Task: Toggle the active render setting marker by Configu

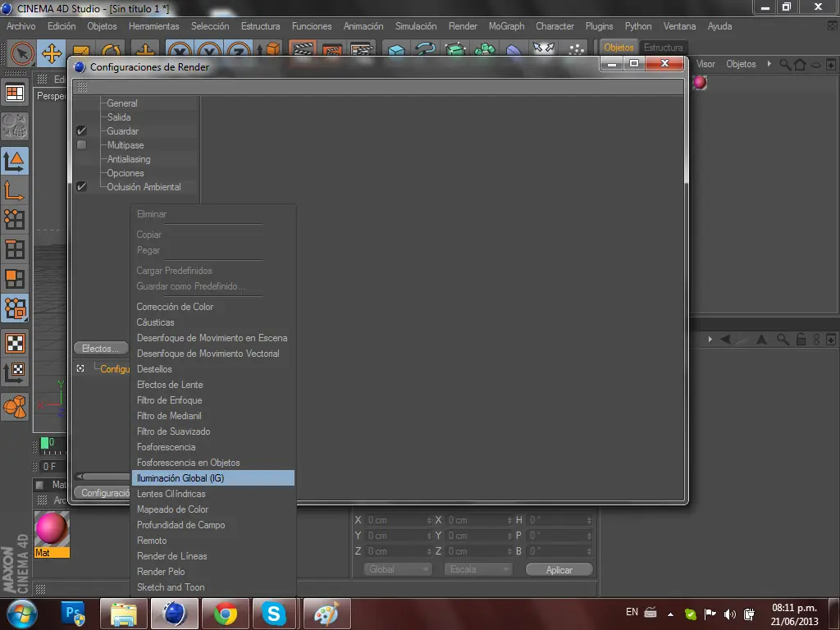Action: coord(80,368)
